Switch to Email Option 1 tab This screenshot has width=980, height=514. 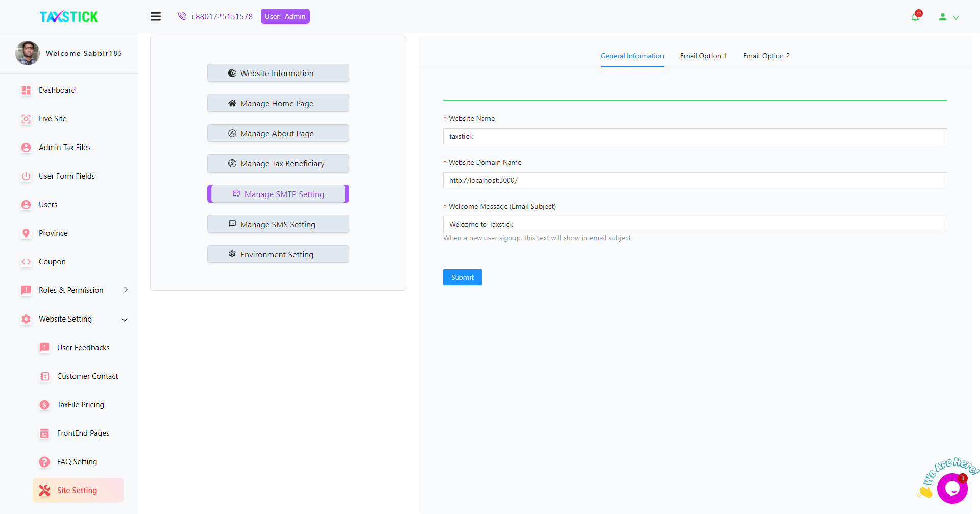tap(703, 56)
